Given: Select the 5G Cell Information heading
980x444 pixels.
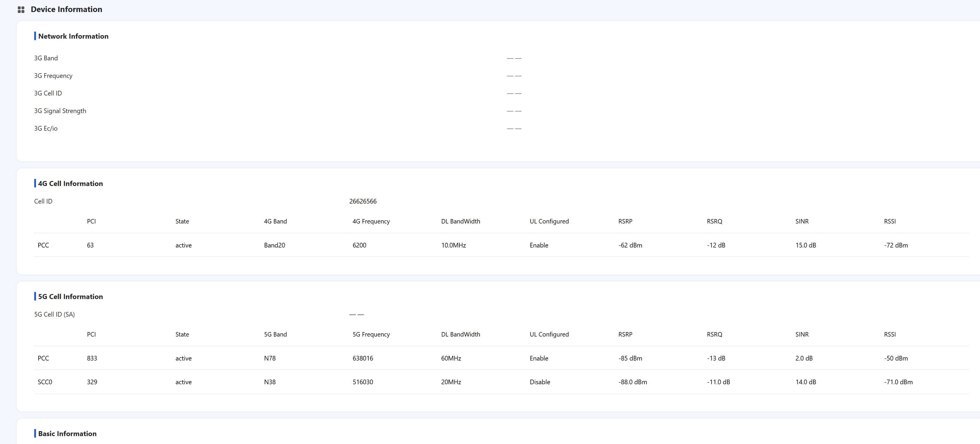Looking at the screenshot, I should (71, 297).
